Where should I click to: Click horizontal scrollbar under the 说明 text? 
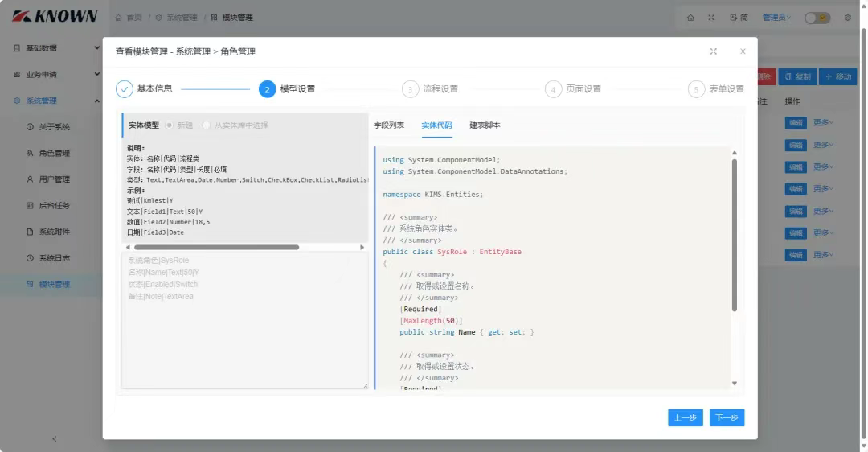point(216,248)
